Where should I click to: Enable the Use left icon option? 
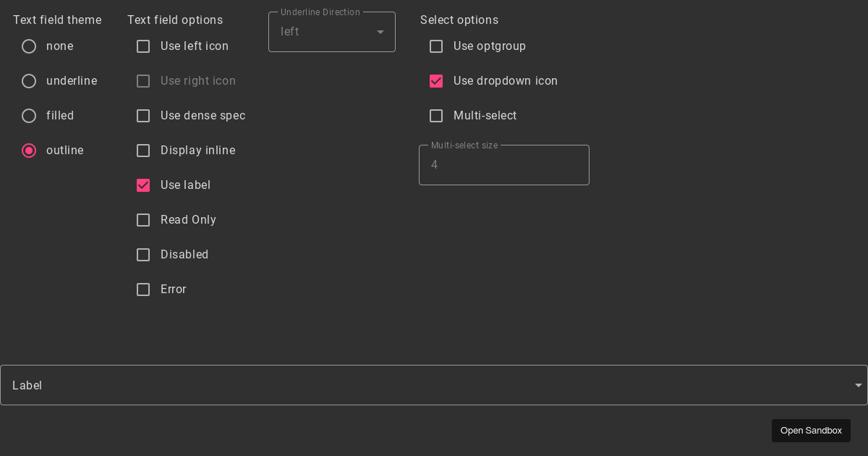point(143,46)
